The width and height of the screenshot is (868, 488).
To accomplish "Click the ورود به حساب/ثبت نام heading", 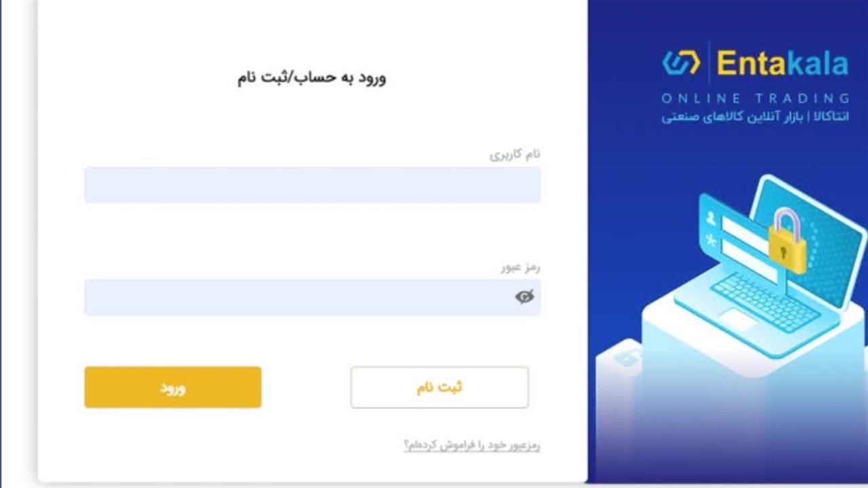I will tap(311, 77).
